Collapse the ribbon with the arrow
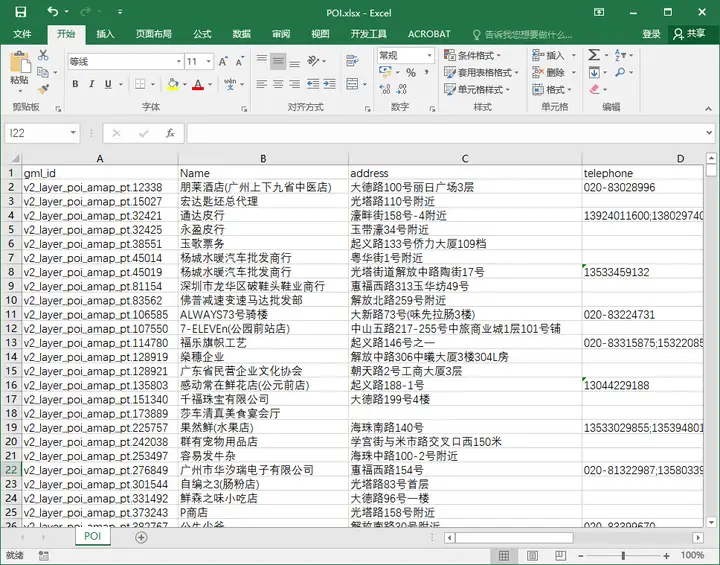 (x=708, y=108)
